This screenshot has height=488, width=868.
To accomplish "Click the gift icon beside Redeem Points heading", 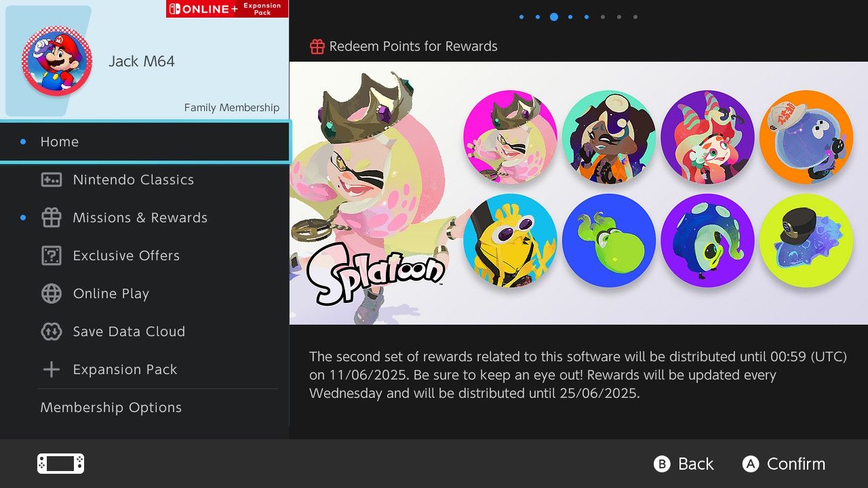I will pos(316,46).
